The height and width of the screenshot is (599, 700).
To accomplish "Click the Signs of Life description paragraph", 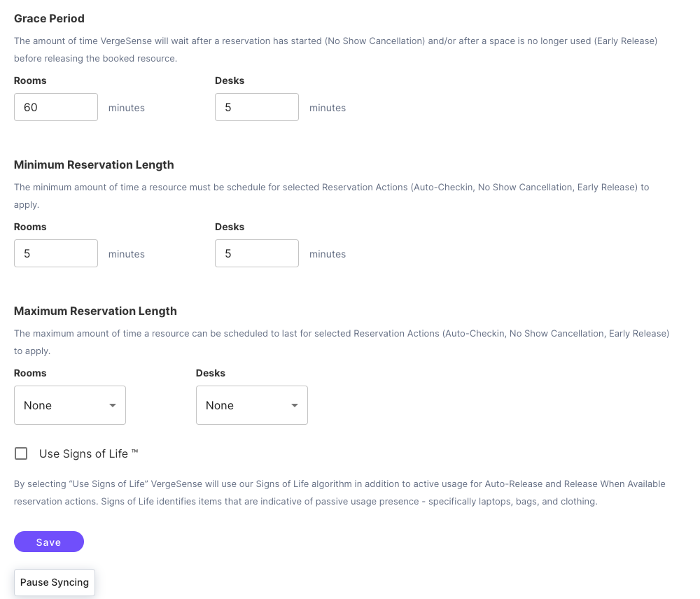I will (339, 493).
